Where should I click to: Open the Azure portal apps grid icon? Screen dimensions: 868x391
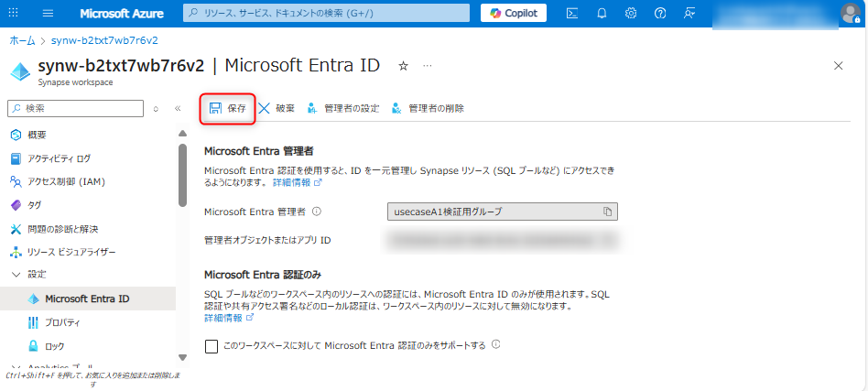(14, 14)
